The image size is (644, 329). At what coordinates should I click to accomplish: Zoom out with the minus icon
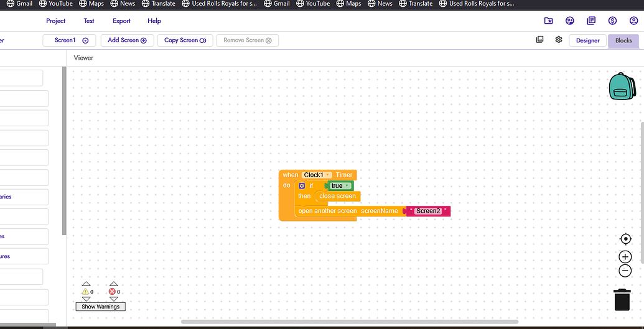[625, 271]
